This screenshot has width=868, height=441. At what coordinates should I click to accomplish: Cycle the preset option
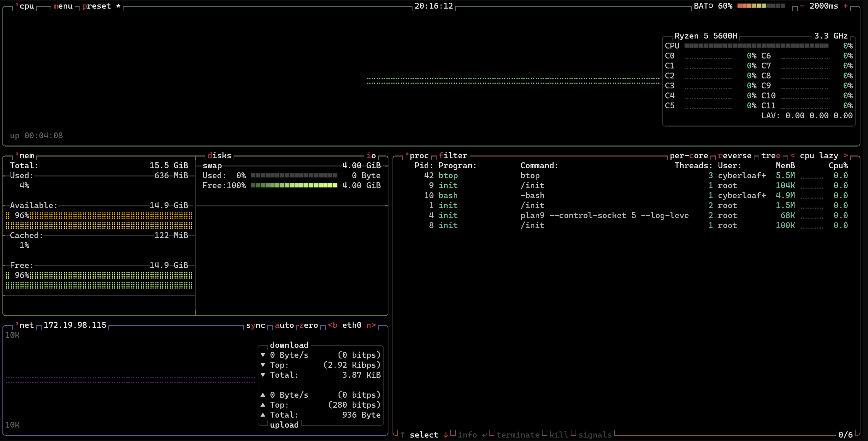97,6
